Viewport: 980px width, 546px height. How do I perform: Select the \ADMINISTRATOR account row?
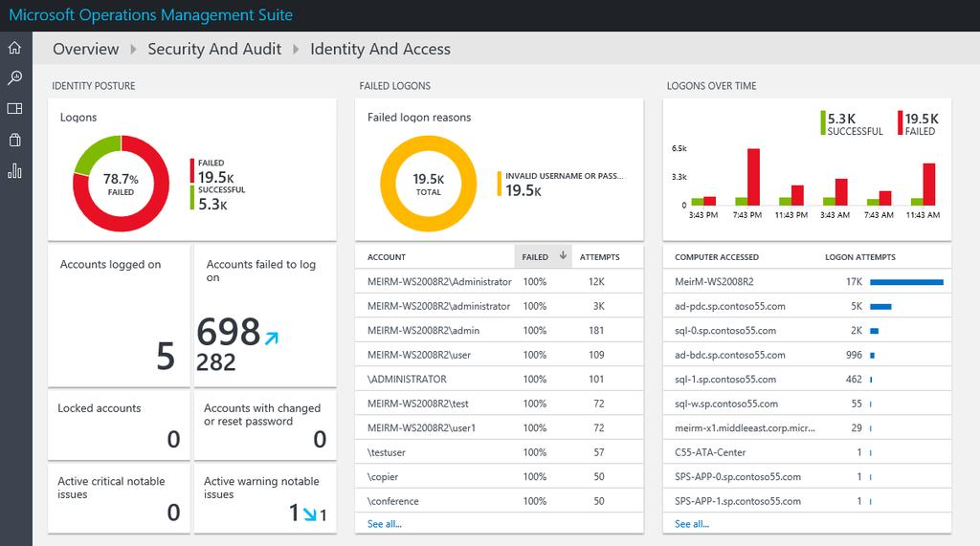(500, 380)
